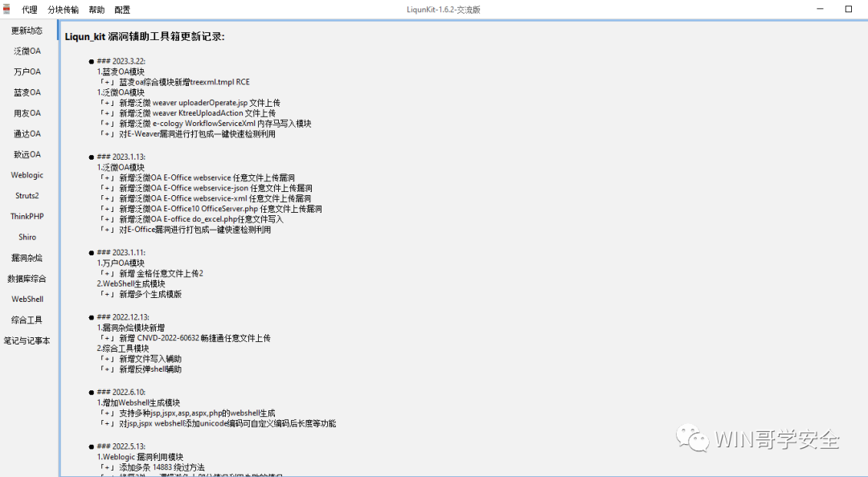Go to the 通达OA tab
868x477 pixels.
click(x=27, y=133)
